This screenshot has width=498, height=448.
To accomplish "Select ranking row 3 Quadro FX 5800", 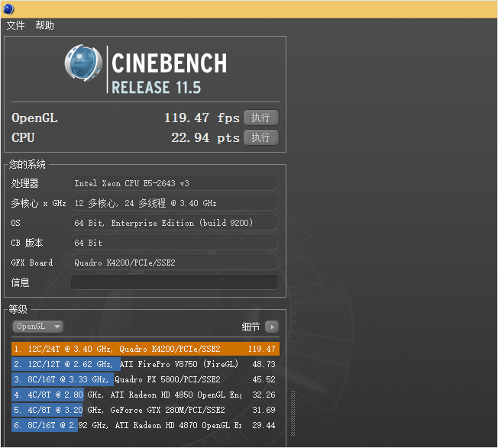I will click(x=145, y=379).
